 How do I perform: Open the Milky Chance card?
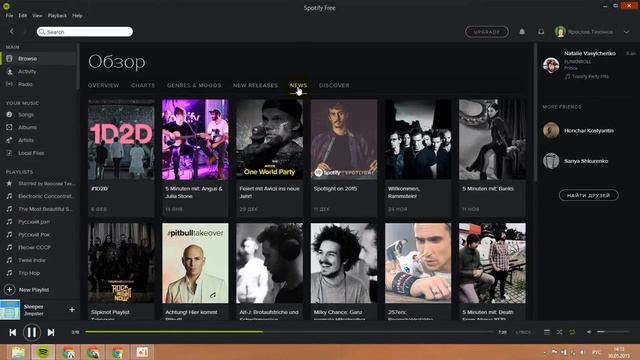coord(344,271)
